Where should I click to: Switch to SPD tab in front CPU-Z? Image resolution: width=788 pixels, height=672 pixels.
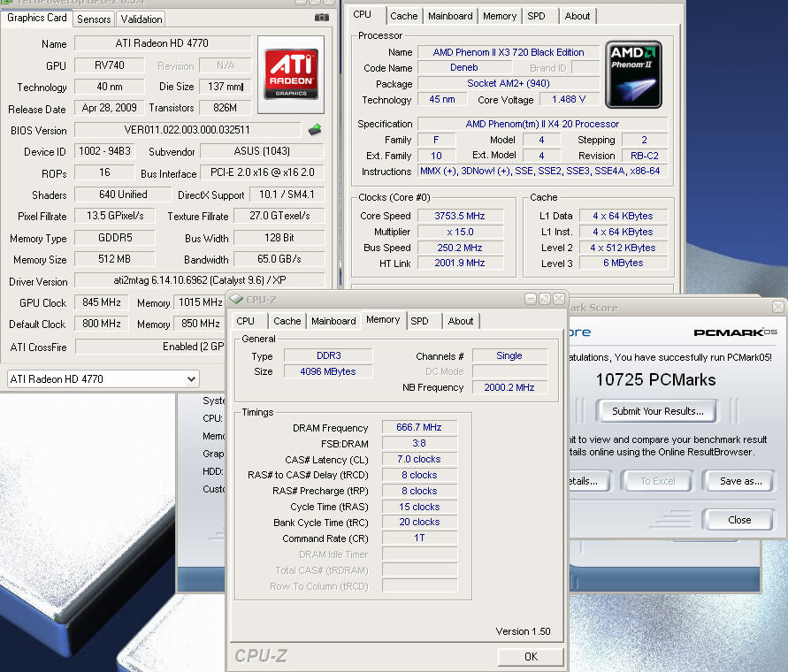[419, 321]
